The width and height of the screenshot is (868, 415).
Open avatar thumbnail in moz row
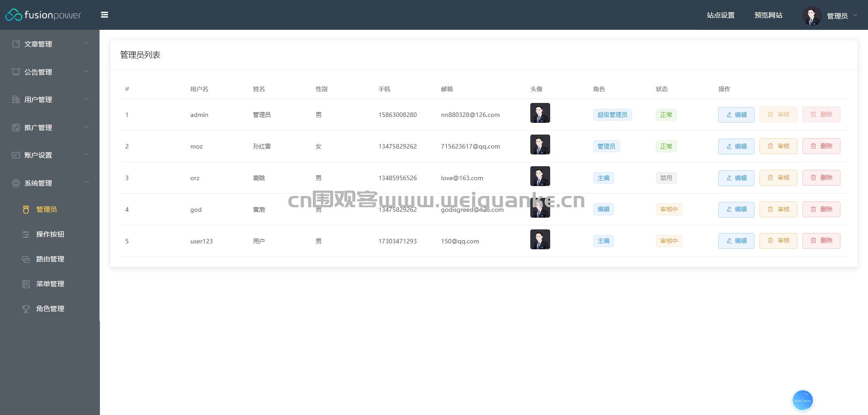click(540, 145)
